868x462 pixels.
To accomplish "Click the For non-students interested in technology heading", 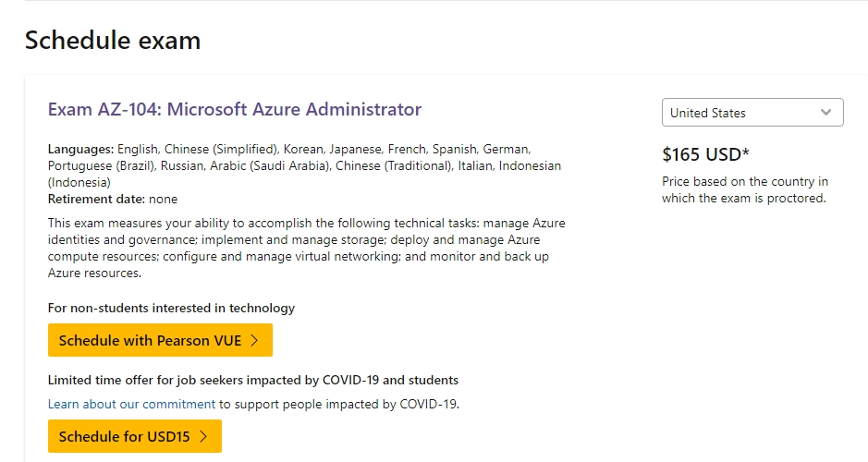I will coord(171,308).
